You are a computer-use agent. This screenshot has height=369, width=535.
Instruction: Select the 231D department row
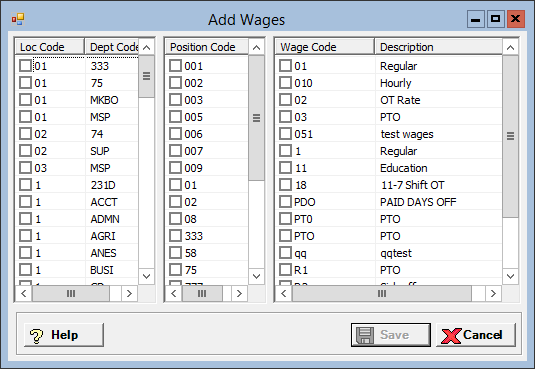point(77,185)
